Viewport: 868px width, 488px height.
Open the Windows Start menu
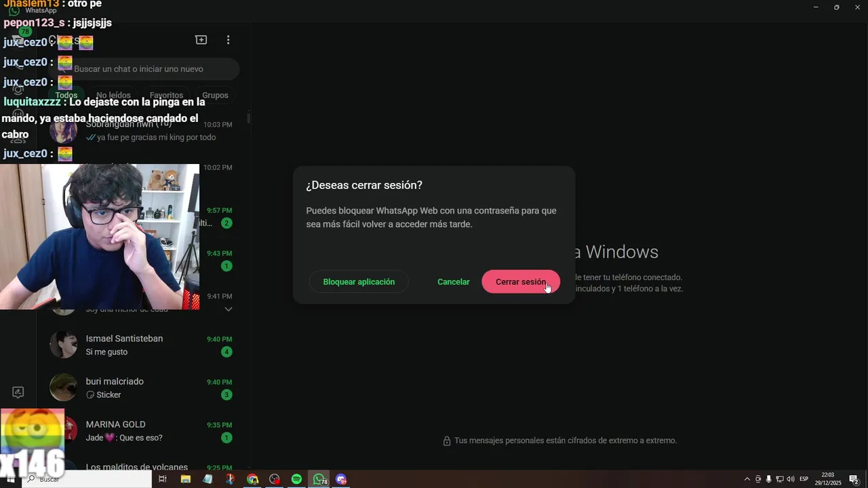point(10,479)
